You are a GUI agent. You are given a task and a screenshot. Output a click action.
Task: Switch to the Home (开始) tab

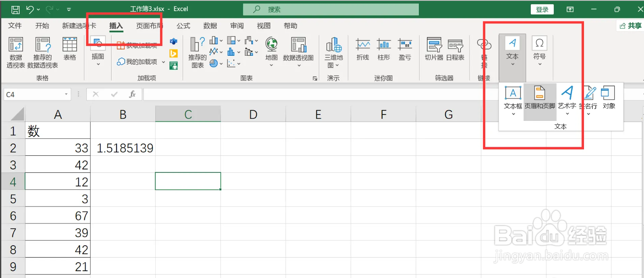click(x=42, y=26)
